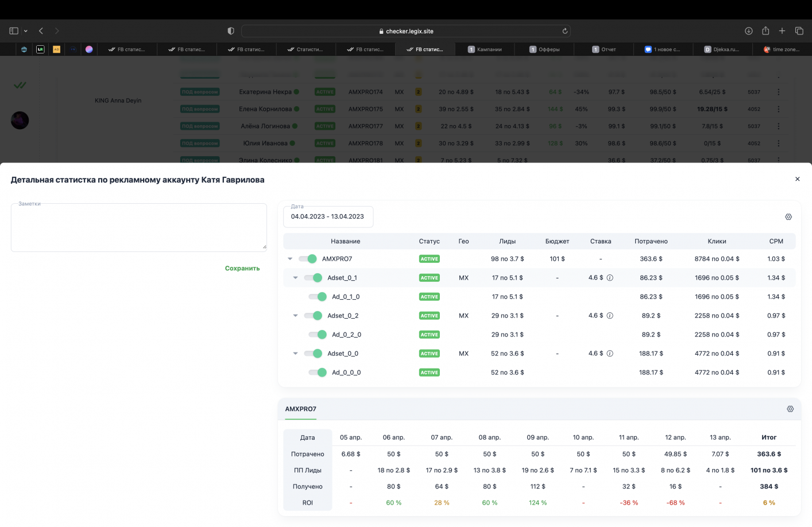Switch to Офферы browser tab
Image resolution: width=812 pixels, height=527 pixels.
(544, 49)
